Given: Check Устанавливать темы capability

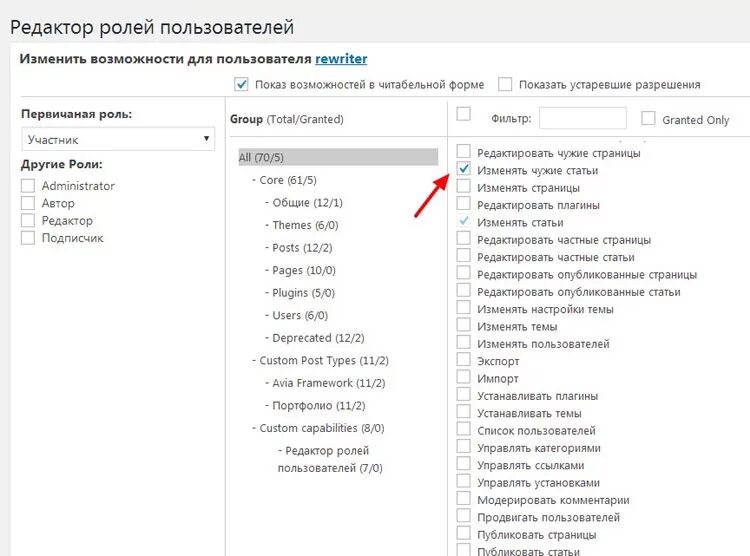Looking at the screenshot, I should [463, 411].
